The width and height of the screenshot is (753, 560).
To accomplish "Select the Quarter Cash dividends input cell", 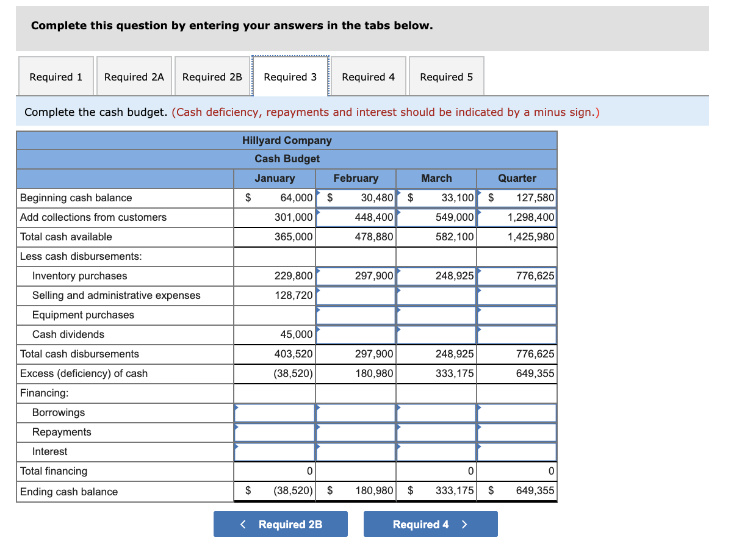I will click(516, 334).
